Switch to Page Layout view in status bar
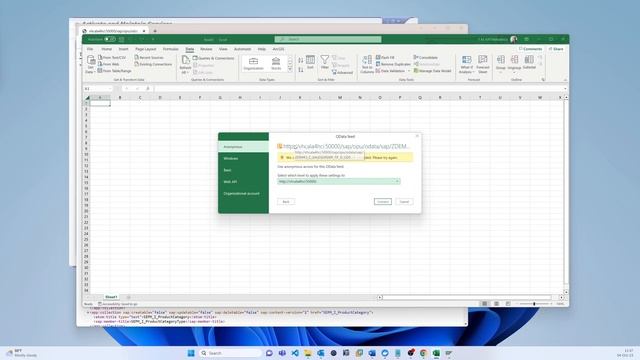The width and height of the screenshot is (640, 360). pyautogui.click(x=496, y=304)
